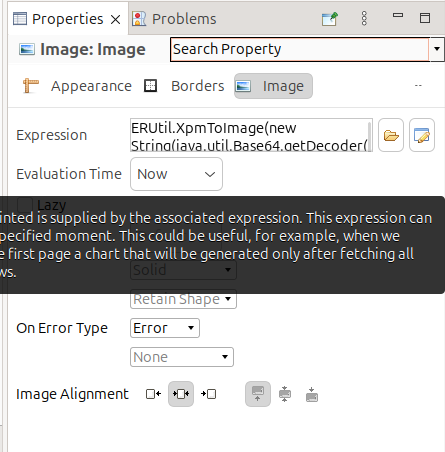
Task: Select the Borders section tab
Action: click(x=184, y=86)
